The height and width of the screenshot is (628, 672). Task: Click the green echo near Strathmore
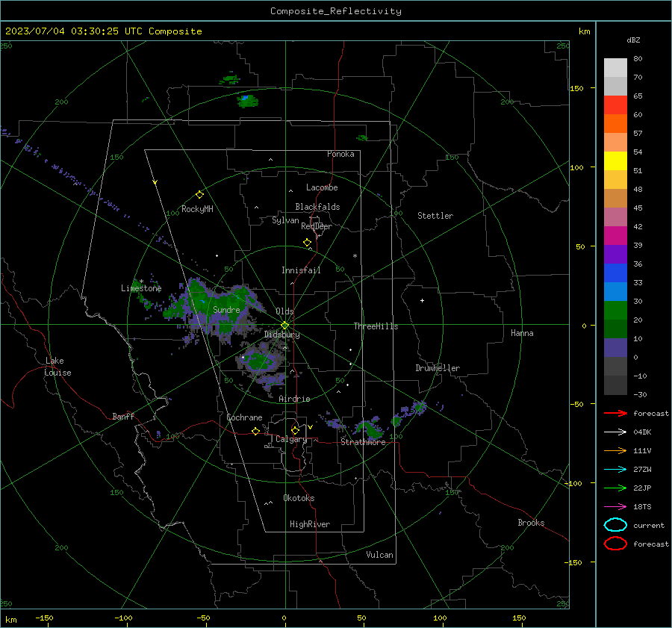(369, 429)
